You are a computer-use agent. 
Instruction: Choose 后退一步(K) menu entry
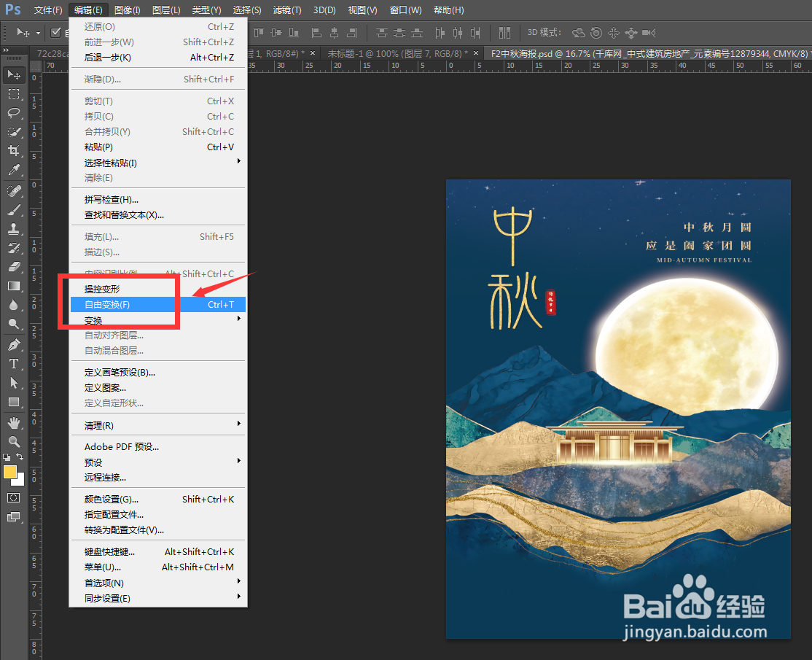[158, 57]
